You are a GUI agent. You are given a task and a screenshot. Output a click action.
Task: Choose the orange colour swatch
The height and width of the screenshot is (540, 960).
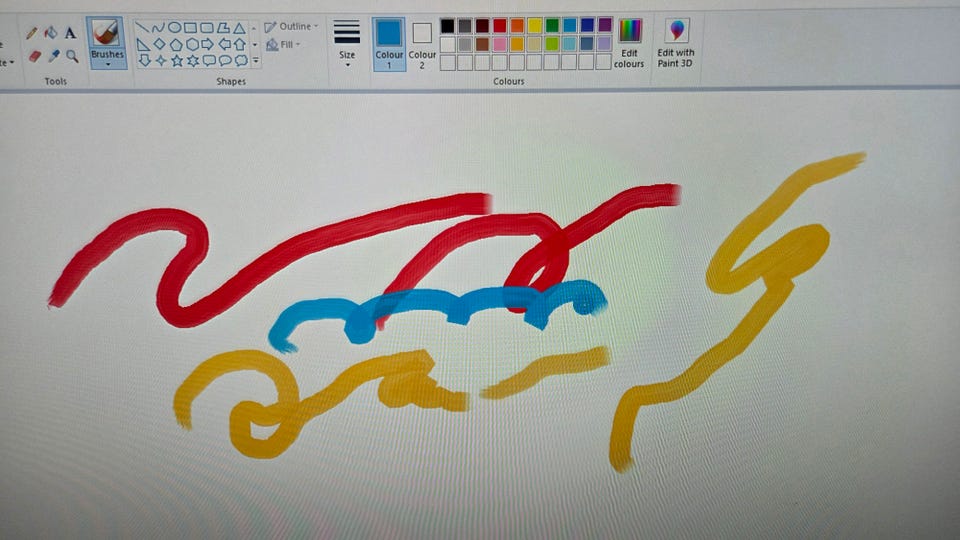coord(517,26)
